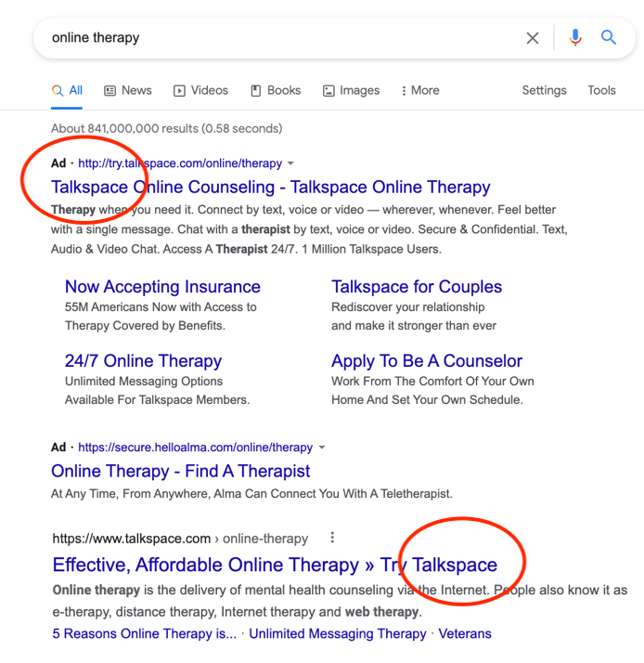Open the 5 Reasons Online Therapy is... sublink

coord(145,633)
